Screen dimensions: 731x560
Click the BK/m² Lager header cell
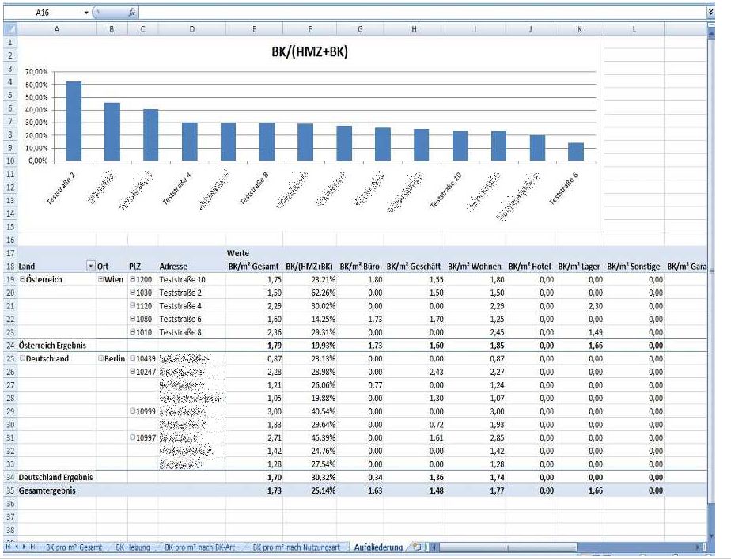coord(579,267)
